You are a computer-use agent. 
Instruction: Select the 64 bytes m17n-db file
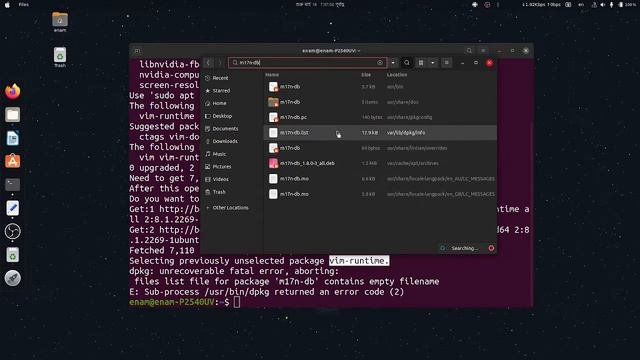(x=380, y=148)
